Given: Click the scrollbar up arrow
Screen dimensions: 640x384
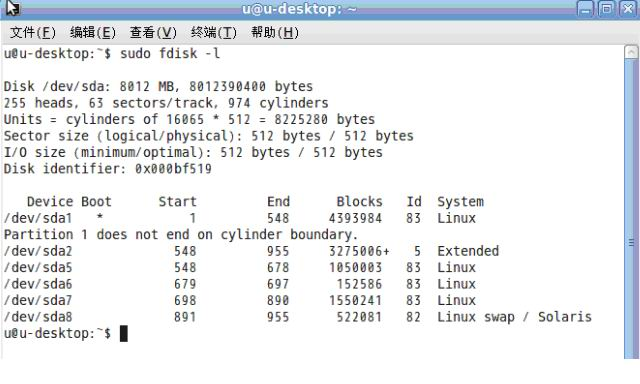Looking at the screenshot, I should (x=631, y=52).
